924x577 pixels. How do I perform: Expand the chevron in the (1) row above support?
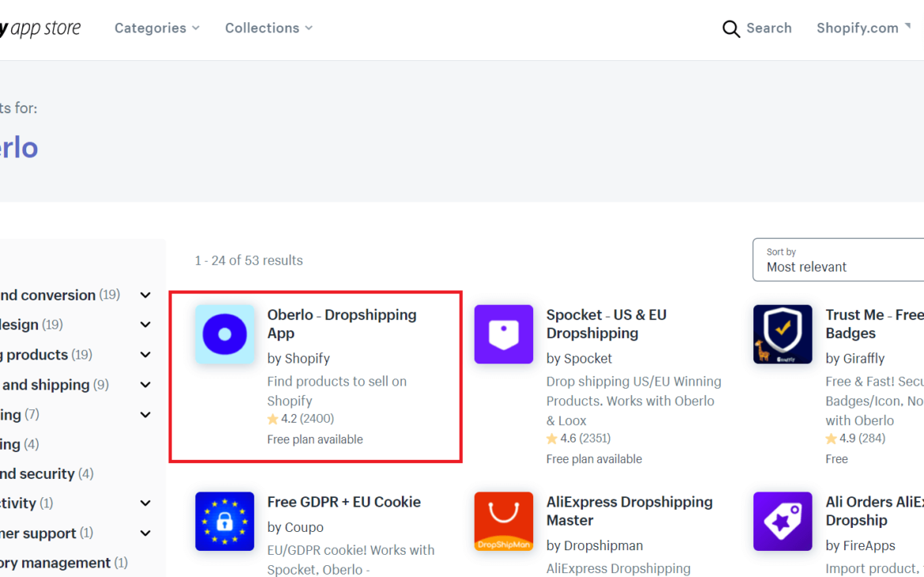[145, 503]
